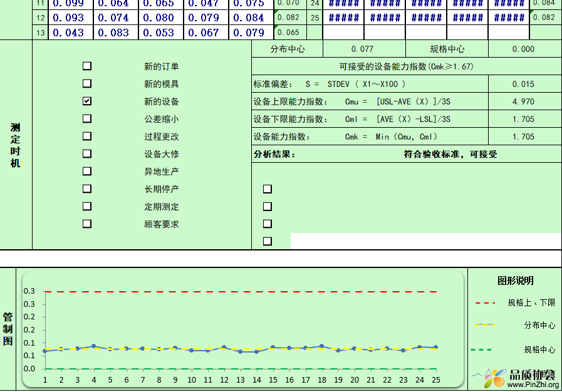Viewport: 562px width, 392px height.
Task: Click the y-axis label 0.0 in the chart
Action: point(29,369)
